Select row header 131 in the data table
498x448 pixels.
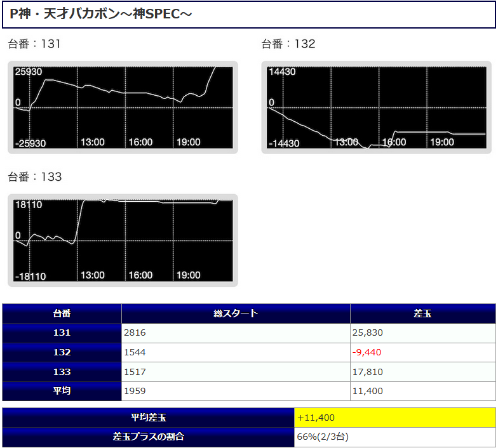tap(62, 333)
